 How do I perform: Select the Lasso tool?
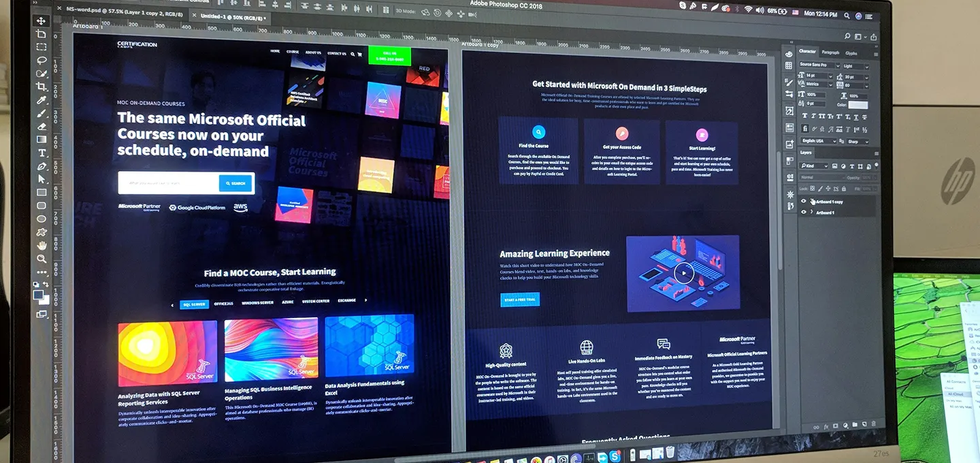(41, 59)
